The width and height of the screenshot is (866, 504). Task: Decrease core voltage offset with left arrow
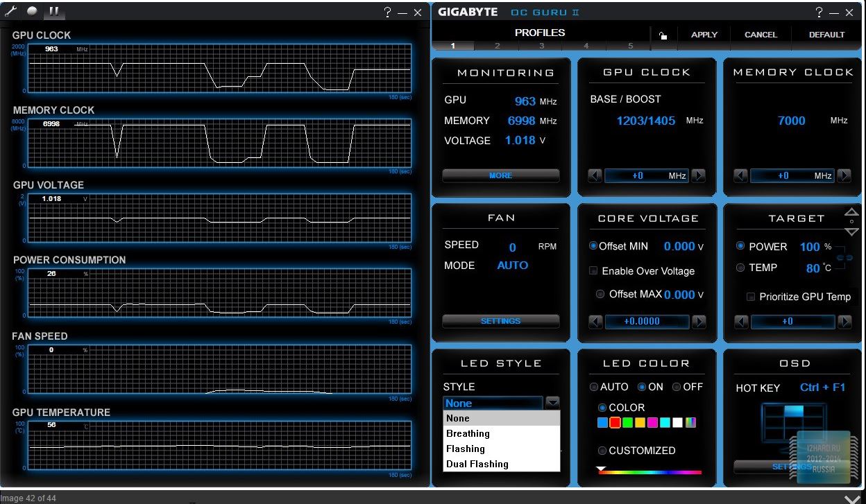coord(595,322)
